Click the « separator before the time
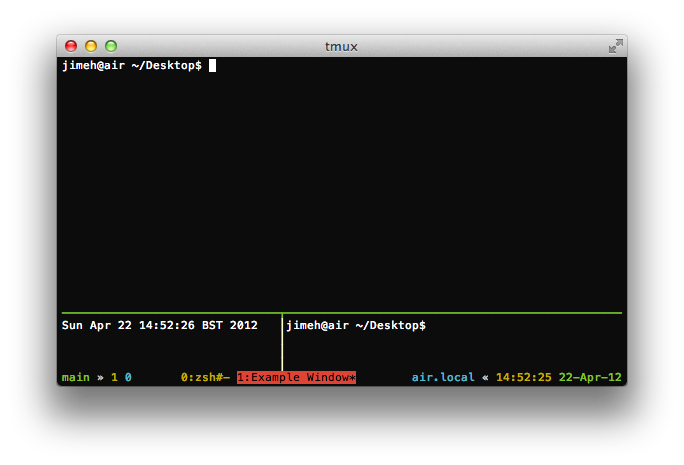Screen dimensions: 684x465 [485, 378]
